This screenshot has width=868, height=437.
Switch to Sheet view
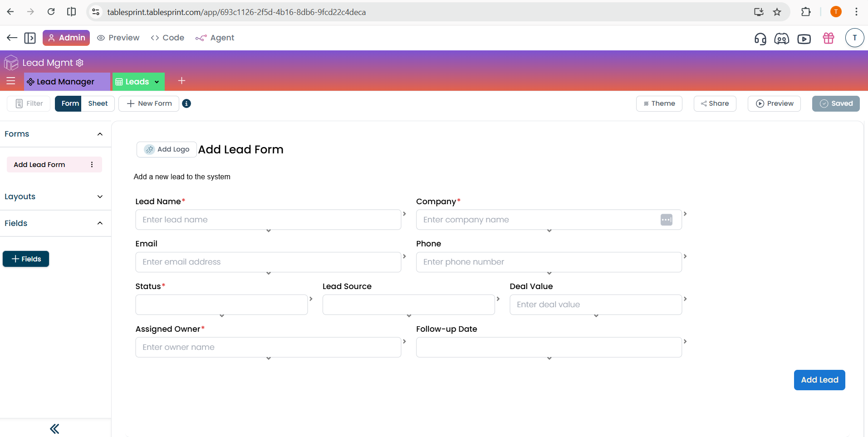pyautogui.click(x=98, y=103)
